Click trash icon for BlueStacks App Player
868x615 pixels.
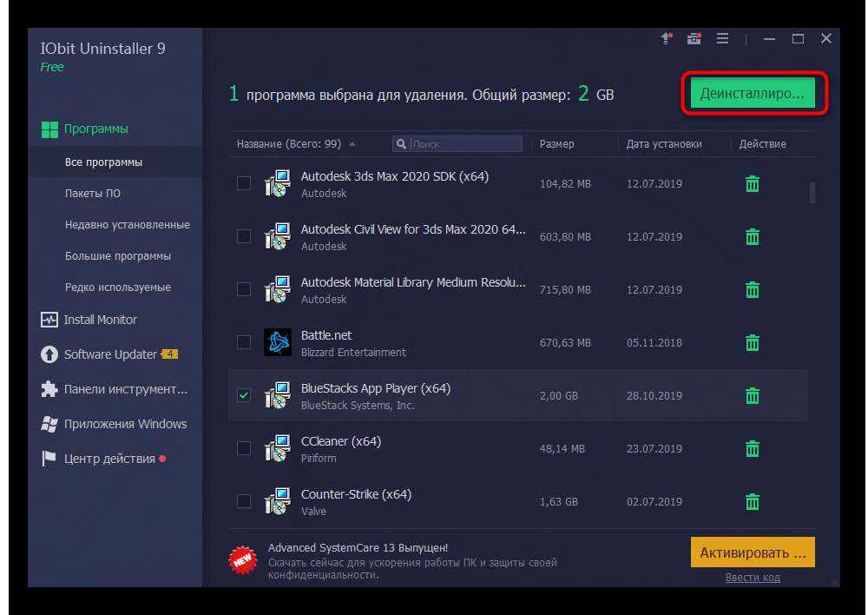tap(753, 396)
